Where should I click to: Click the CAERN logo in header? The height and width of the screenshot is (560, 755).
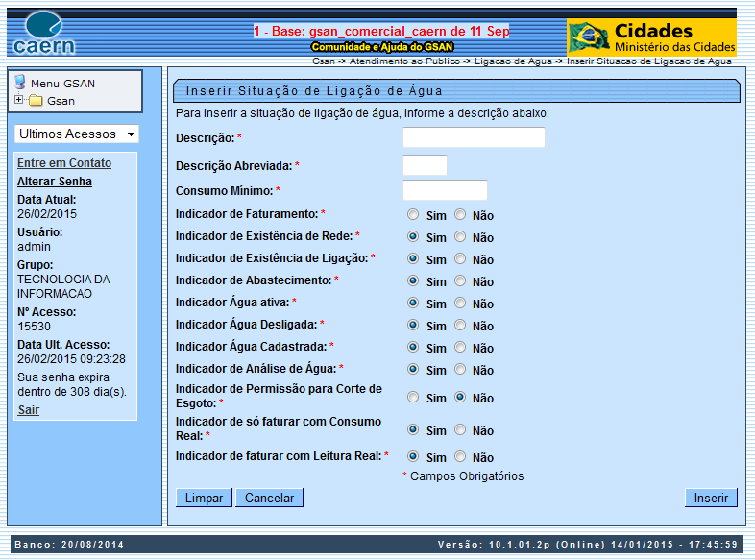(x=45, y=34)
